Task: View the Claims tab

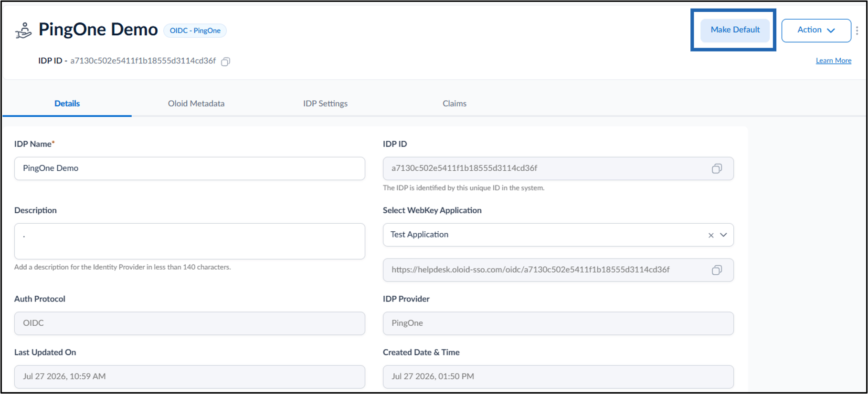Action: click(x=455, y=104)
